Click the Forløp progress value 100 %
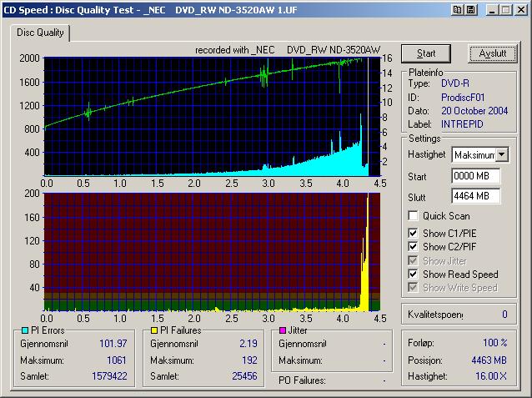532x398 pixels. coord(495,343)
